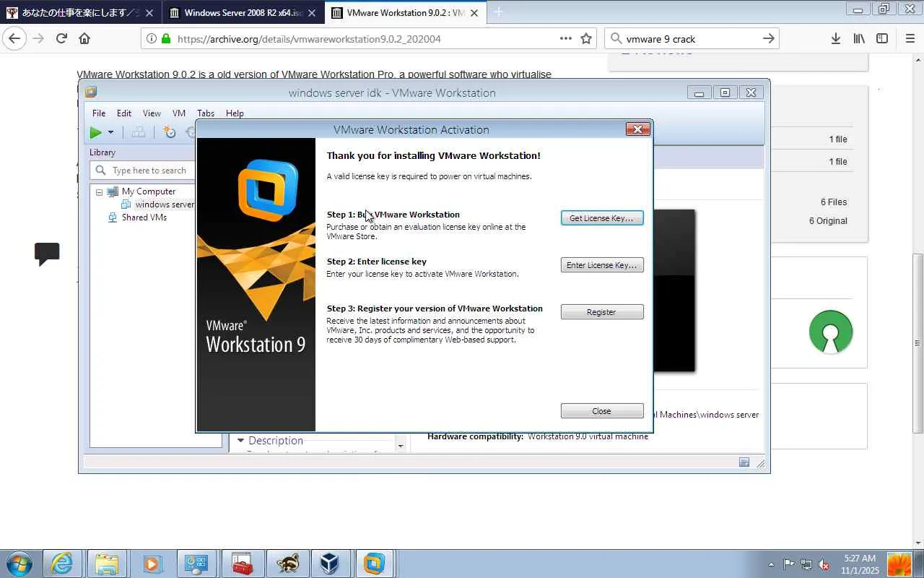Close the VMware Workstation 9.0.2 tab
Viewport: 924px width, 578px height.
coord(474,13)
